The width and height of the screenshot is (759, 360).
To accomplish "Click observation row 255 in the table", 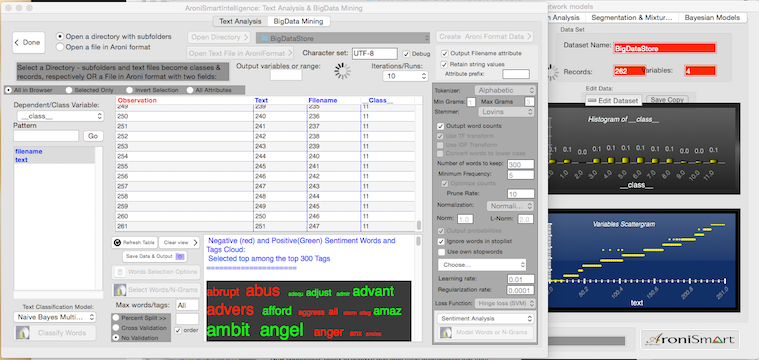I will (x=266, y=166).
